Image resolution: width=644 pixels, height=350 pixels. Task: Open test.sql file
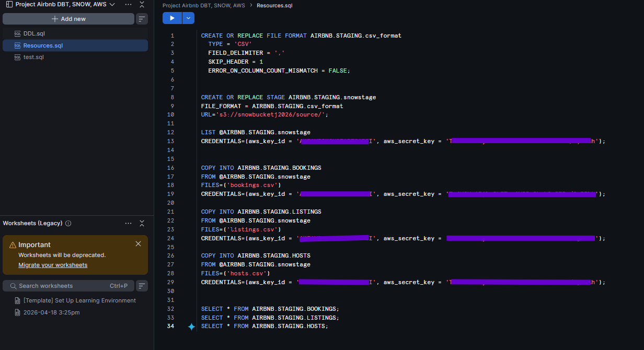click(x=33, y=57)
